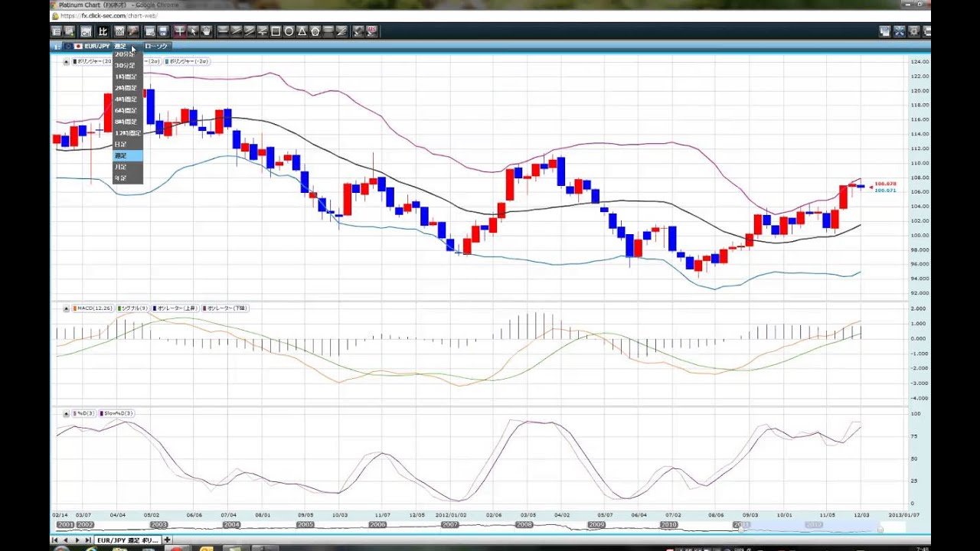Pick the circle drawing tool
This screenshot has height=551, width=980.
(x=289, y=31)
